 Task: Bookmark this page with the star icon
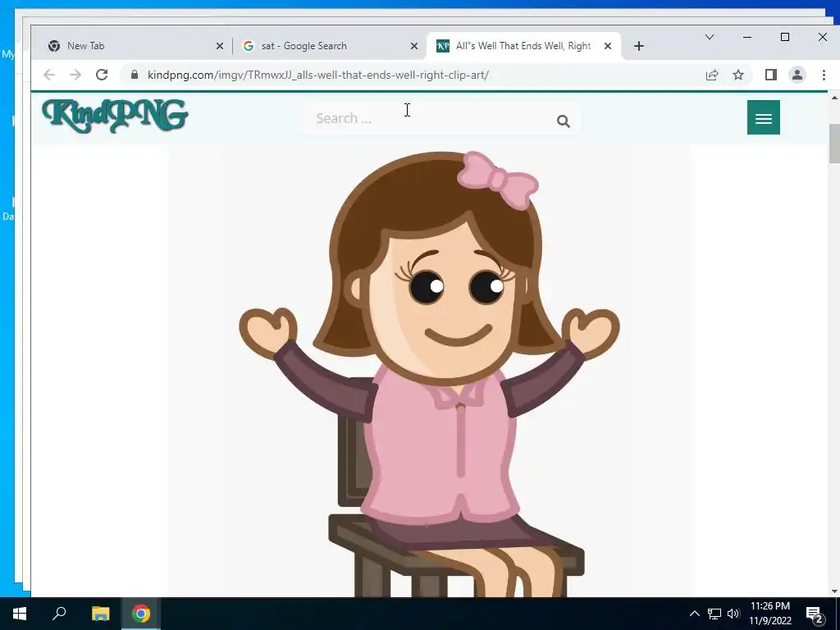(x=738, y=75)
